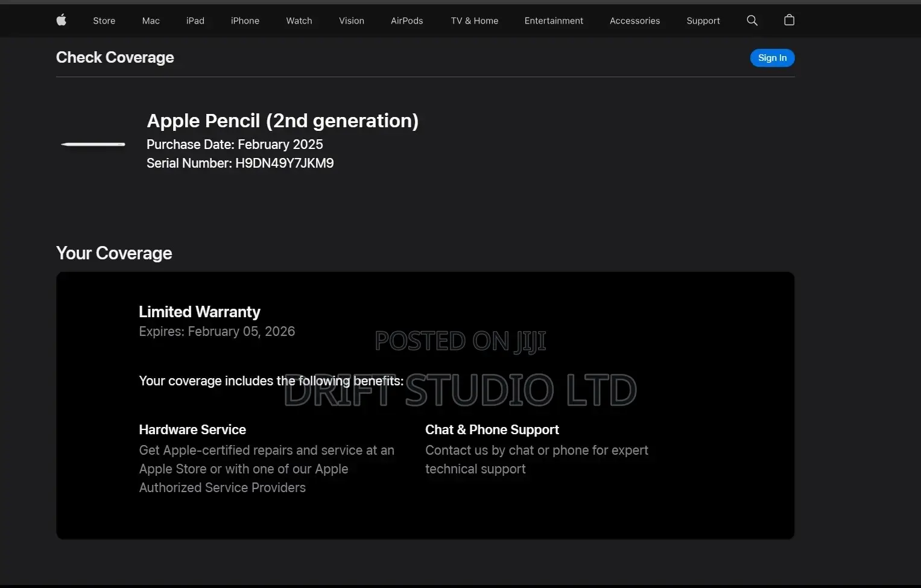Click 'Your coverage includes the following benefits' text
The height and width of the screenshot is (588, 921).
pyautogui.click(x=271, y=381)
